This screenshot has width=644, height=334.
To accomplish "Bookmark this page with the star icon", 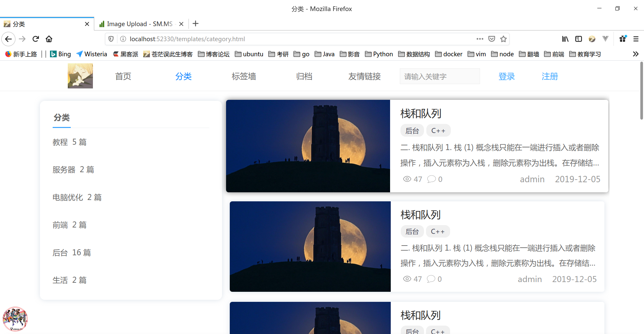I will (503, 39).
